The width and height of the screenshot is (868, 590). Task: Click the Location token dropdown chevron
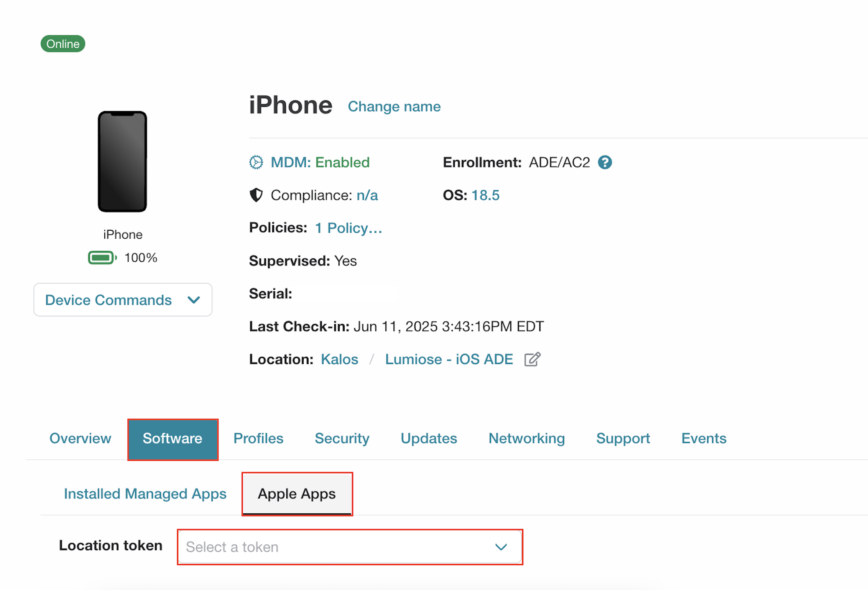point(501,547)
